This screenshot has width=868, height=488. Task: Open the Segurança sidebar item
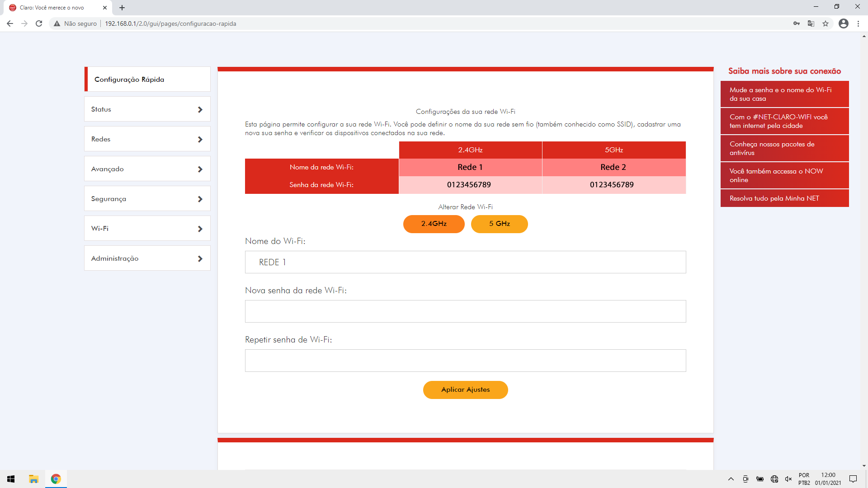(x=147, y=198)
